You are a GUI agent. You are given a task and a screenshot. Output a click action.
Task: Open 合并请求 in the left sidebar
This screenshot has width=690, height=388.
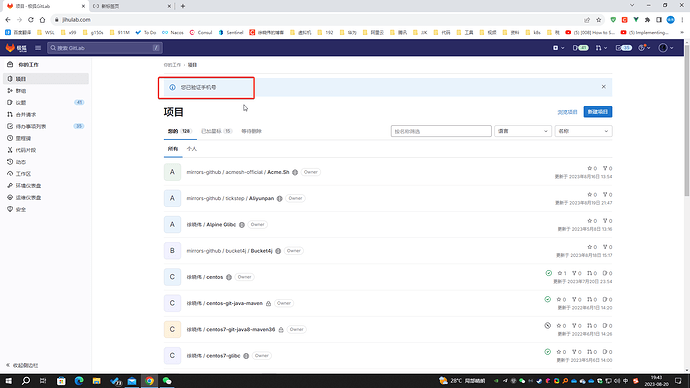(x=46, y=114)
